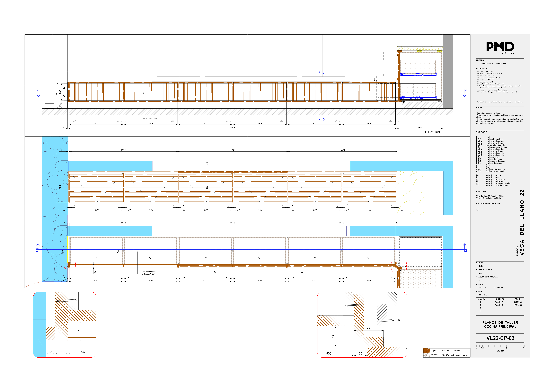Click the 260 height dimension in the elevation
This screenshot has height=392, width=555.
[x=60, y=92]
